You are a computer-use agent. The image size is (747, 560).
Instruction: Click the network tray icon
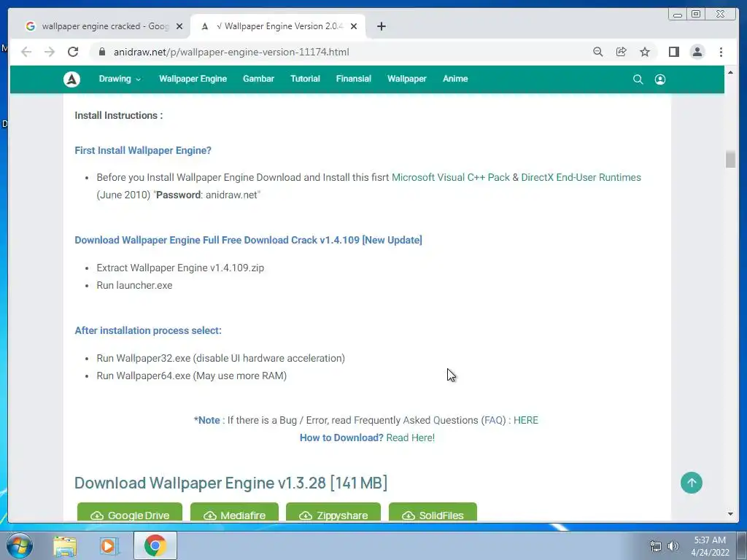tap(656, 546)
